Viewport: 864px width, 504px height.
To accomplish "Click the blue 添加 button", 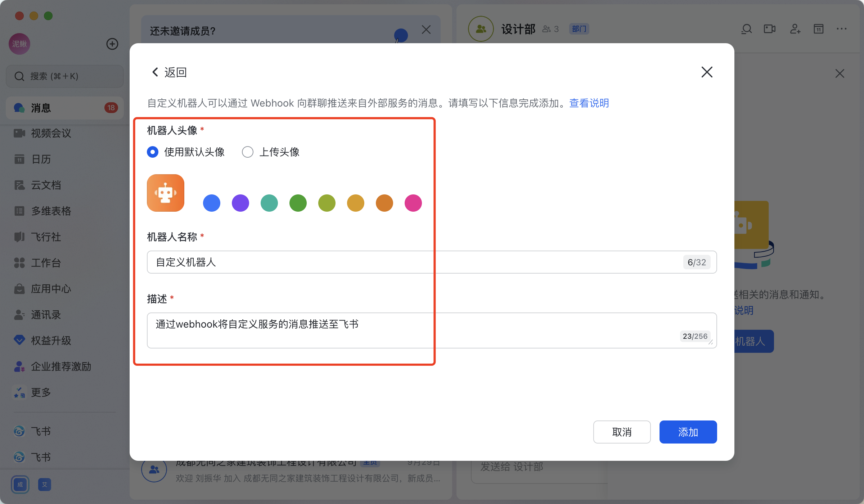I will pos(688,432).
